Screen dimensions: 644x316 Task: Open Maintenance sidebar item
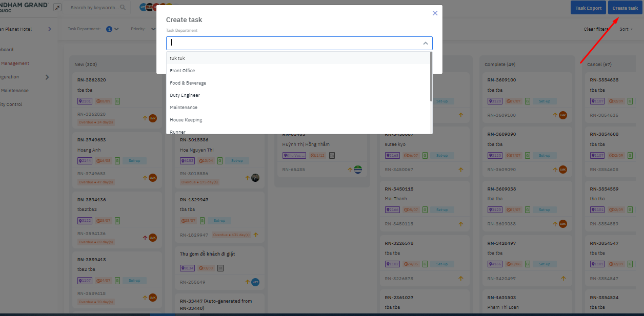[x=14, y=91]
